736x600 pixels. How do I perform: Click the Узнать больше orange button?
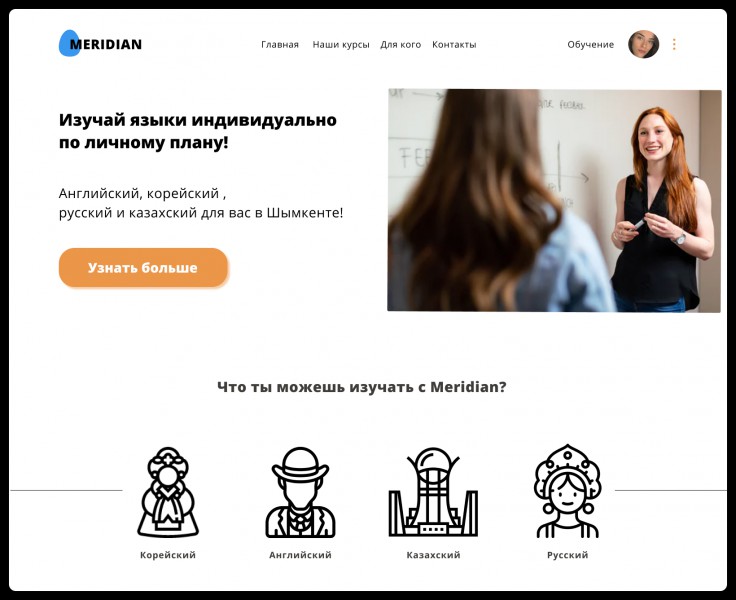coord(143,268)
